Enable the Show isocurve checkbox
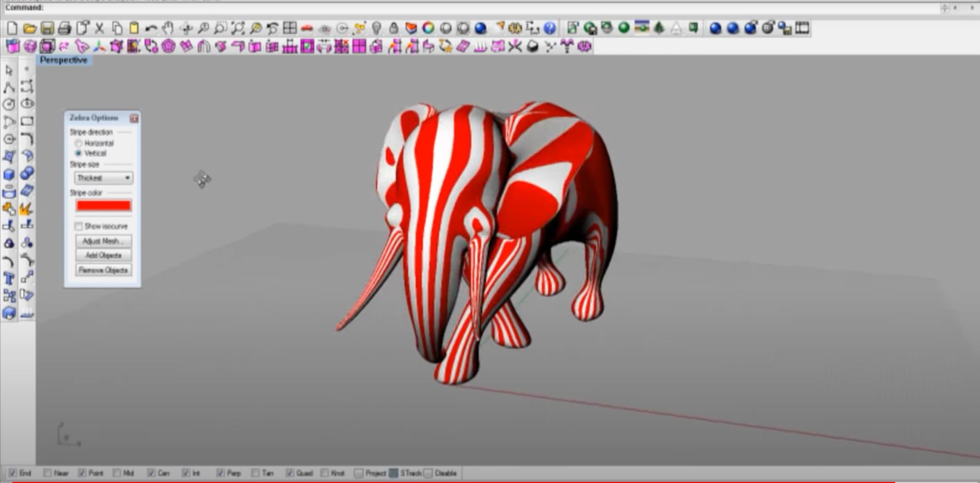 tap(78, 227)
